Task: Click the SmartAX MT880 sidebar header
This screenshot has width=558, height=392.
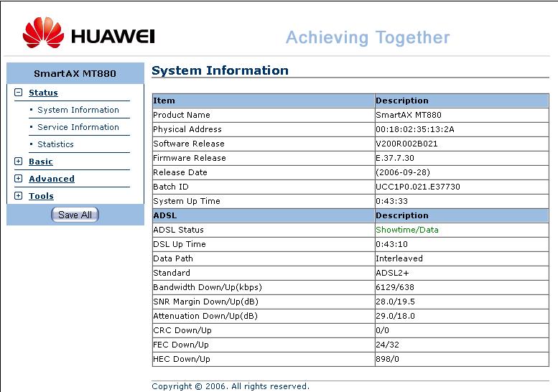Action: [x=75, y=73]
